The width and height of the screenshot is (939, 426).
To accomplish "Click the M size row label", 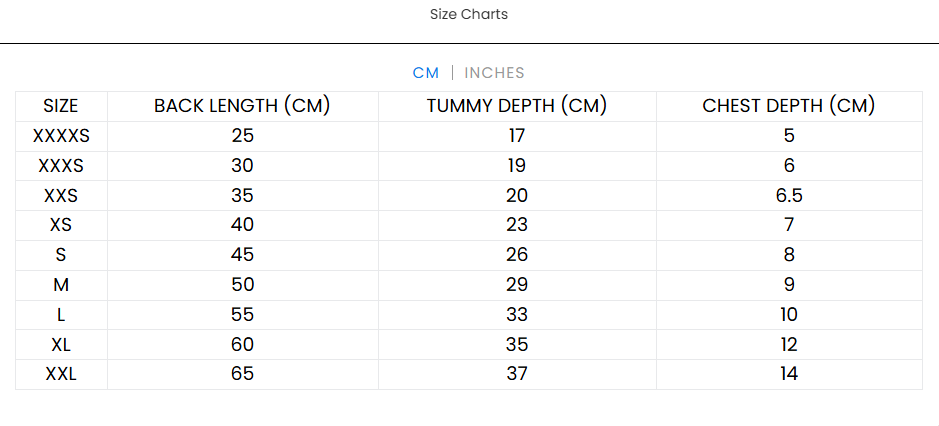I will pyautogui.click(x=61, y=285).
